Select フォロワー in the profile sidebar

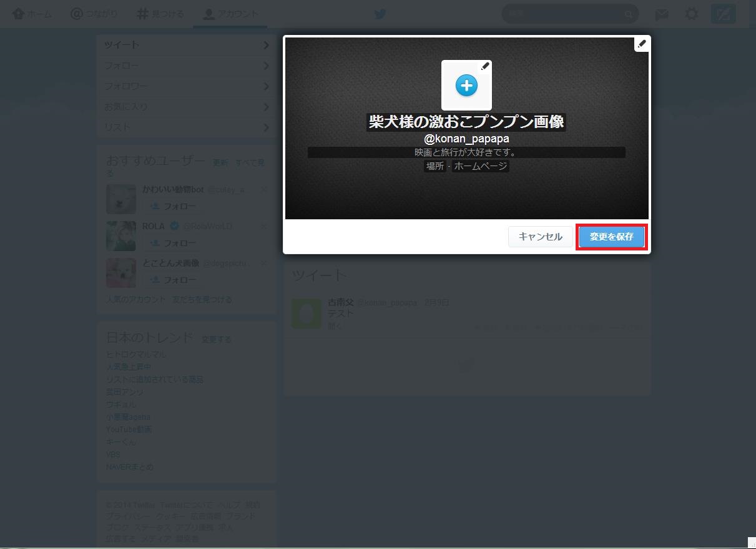tap(186, 86)
